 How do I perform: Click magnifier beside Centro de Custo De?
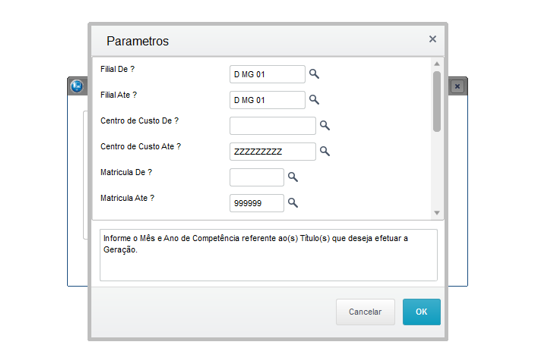(324, 125)
